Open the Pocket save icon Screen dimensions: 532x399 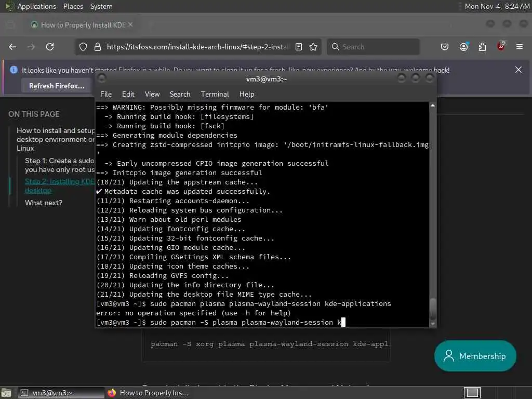(445, 47)
